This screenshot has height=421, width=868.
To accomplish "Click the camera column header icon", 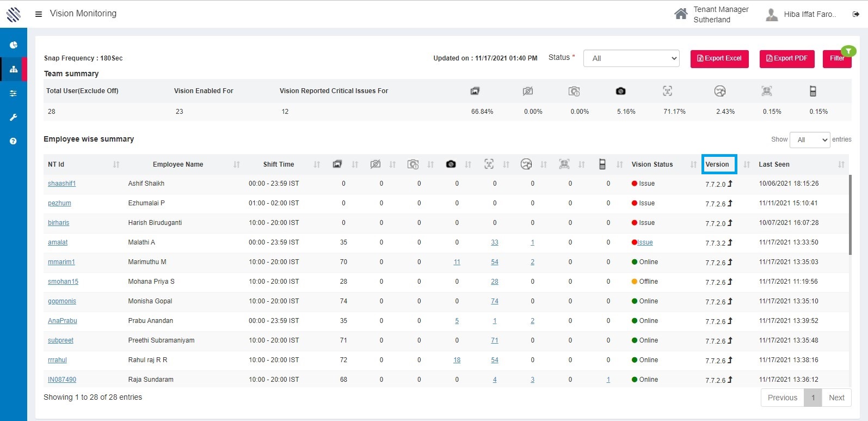I will 451,164.
